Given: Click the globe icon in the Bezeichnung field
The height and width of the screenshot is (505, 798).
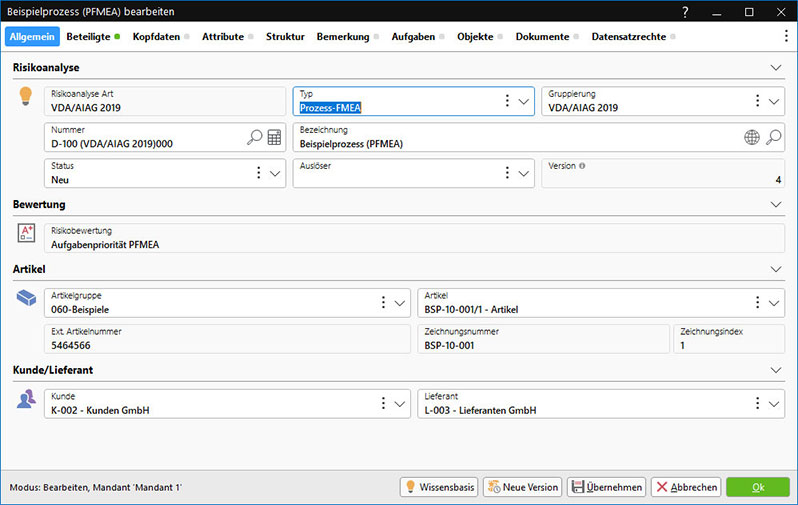Looking at the screenshot, I should (752, 137).
